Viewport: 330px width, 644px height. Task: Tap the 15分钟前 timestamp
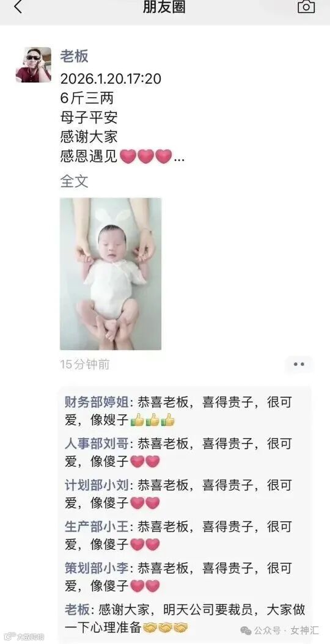pos(85,364)
